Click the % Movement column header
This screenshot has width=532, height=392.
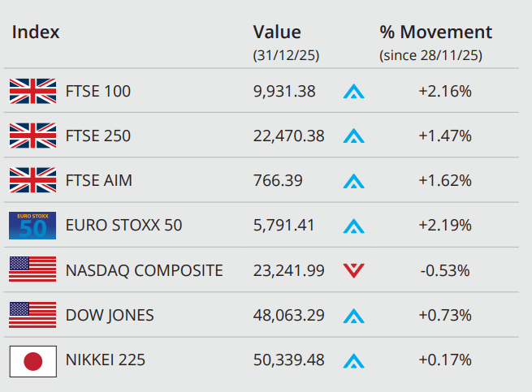click(435, 32)
